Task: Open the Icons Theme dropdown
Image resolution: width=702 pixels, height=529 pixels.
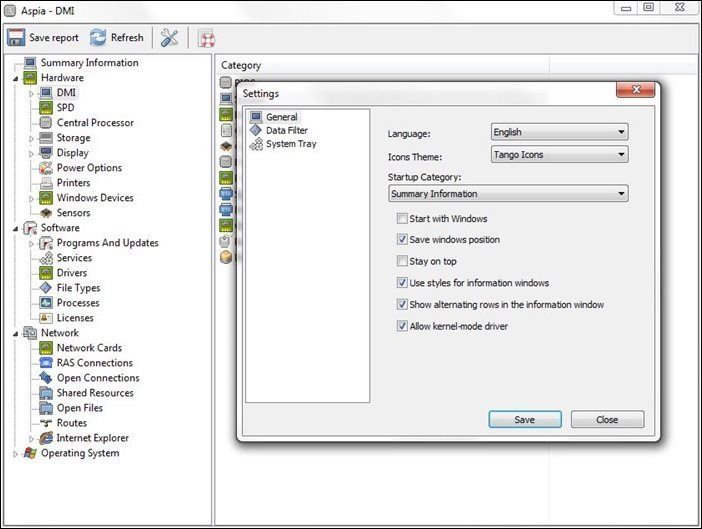Action: [560, 154]
